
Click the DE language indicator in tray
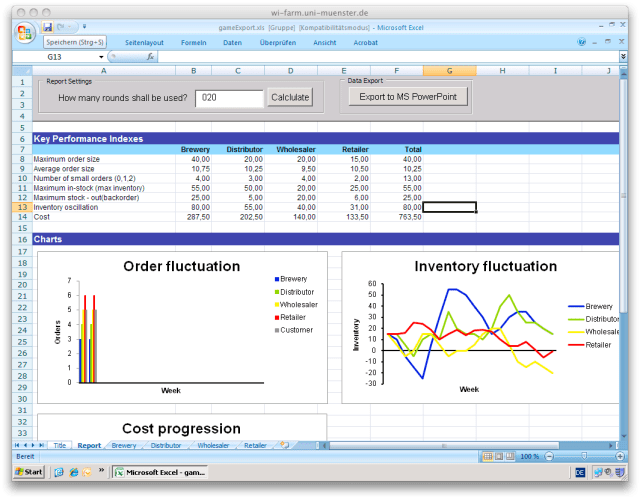tap(580, 472)
